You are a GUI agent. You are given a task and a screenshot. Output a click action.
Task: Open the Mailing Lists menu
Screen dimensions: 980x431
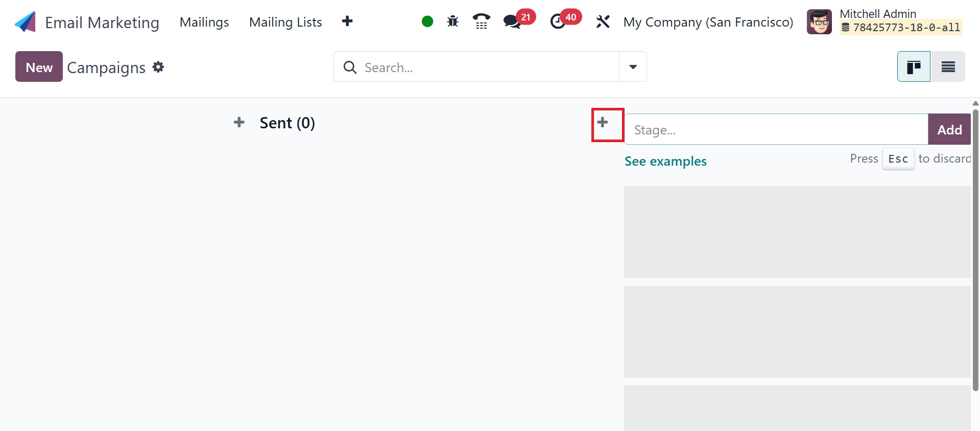[x=285, y=22]
